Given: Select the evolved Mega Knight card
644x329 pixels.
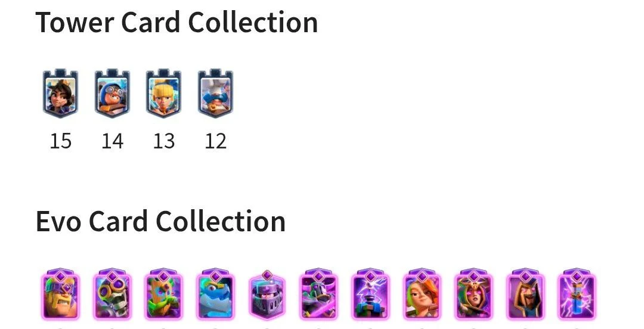Looking at the screenshot, I should [267, 295].
